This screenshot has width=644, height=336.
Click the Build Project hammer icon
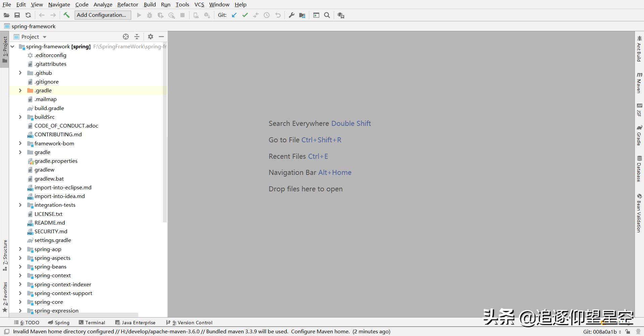click(66, 15)
